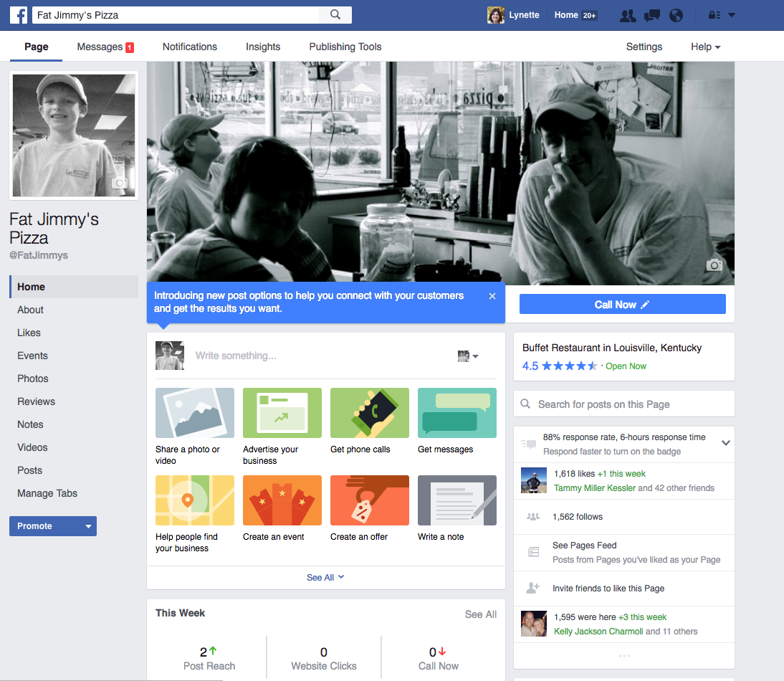Image resolution: width=784 pixels, height=681 pixels.
Task: Open the Insights tab
Action: pyautogui.click(x=263, y=47)
